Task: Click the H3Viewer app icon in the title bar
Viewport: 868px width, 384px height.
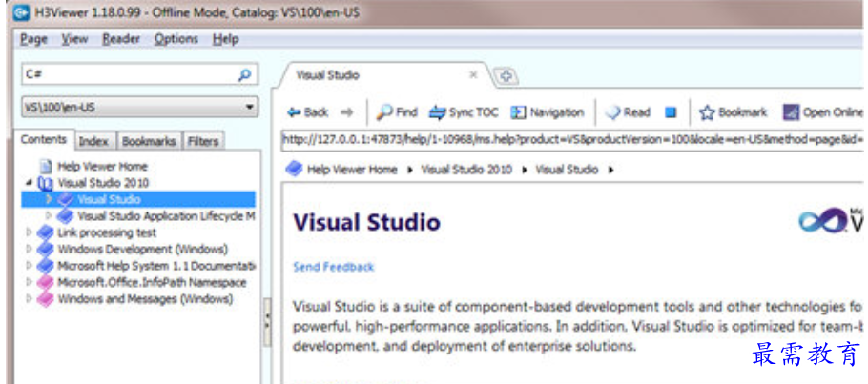Action: tap(22, 12)
